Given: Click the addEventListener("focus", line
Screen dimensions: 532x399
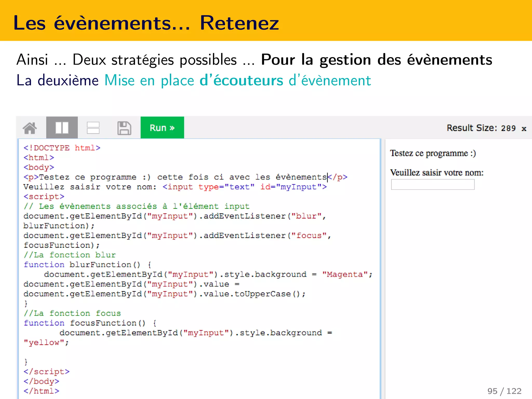Looking at the screenshot, I should click(x=177, y=236).
